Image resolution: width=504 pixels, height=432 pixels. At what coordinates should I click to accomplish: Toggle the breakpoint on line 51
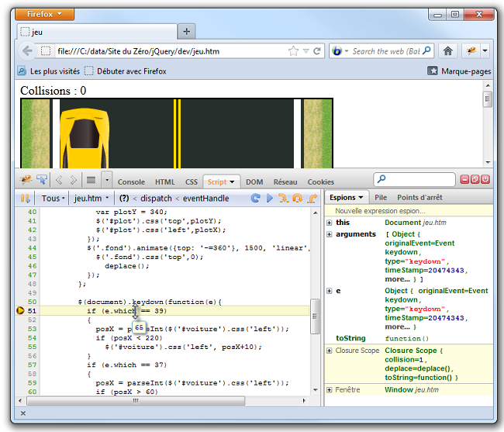(x=22, y=310)
